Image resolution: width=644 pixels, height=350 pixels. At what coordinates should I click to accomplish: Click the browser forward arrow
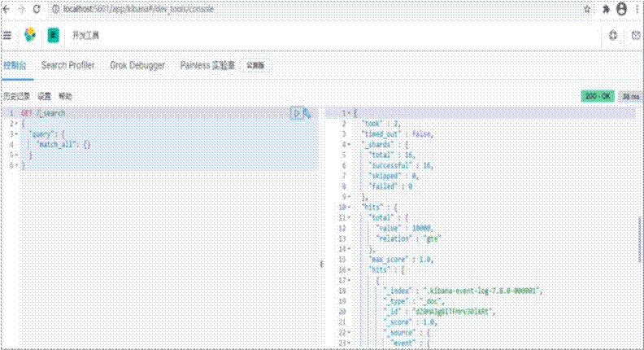pos(21,9)
